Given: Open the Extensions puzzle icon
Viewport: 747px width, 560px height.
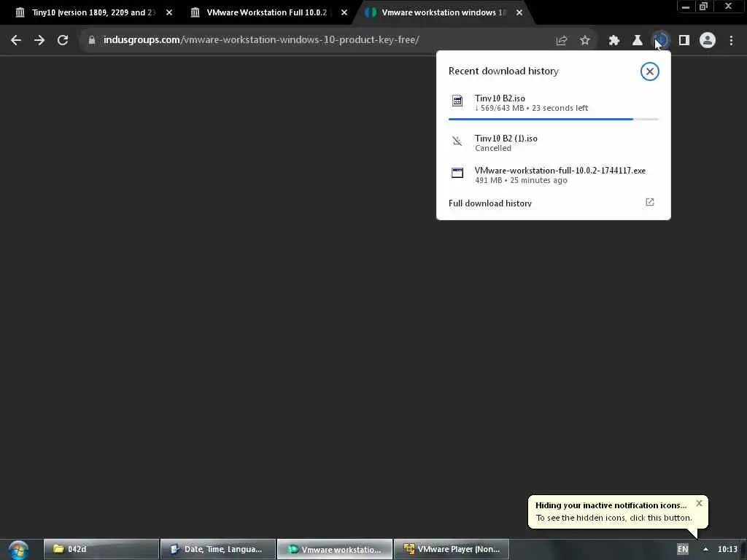Looking at the screenshot, I should [x=614, y=41].
